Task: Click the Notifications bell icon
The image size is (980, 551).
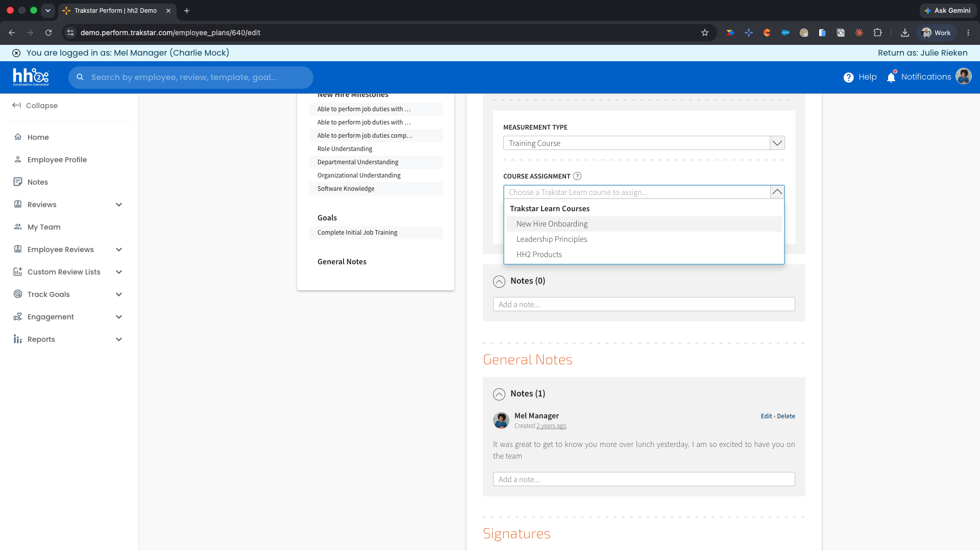Action: click(891, 77)
